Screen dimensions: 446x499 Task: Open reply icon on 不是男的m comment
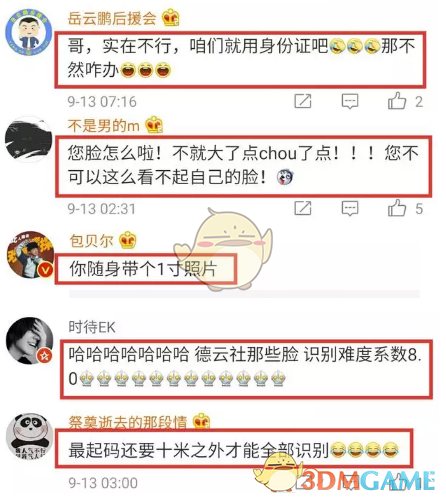[350, 209]
